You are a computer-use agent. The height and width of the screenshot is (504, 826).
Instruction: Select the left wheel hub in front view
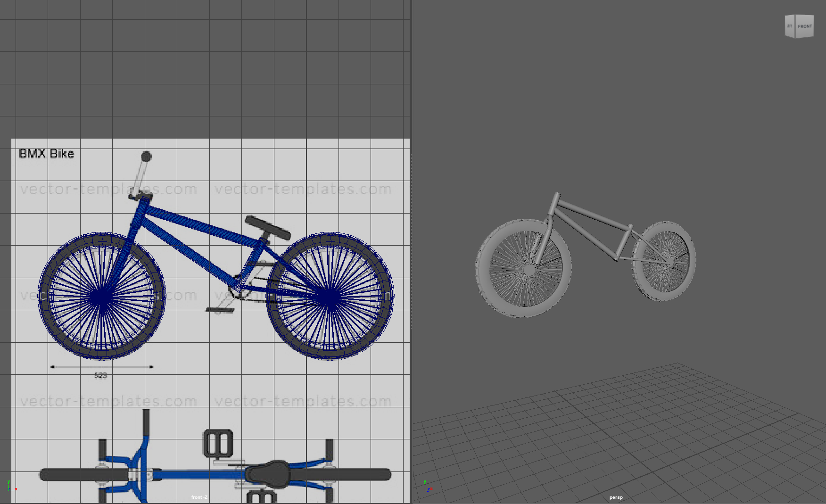102,298
